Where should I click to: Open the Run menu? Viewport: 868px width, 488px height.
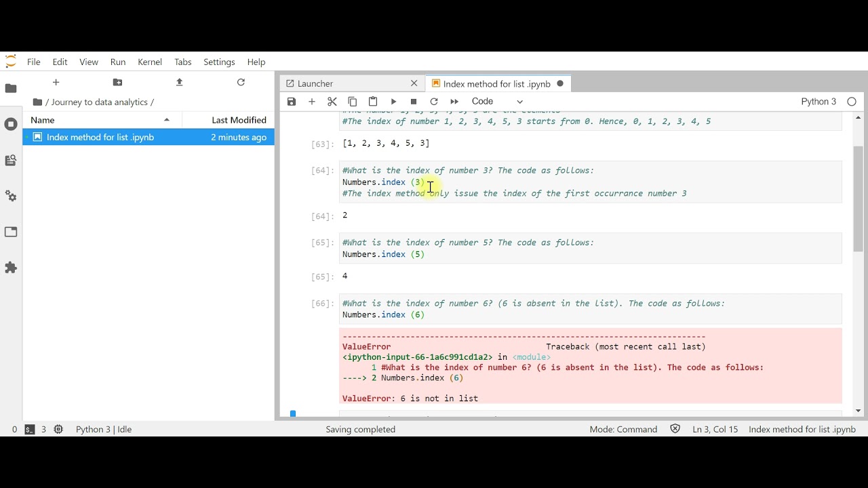(118, 62)
